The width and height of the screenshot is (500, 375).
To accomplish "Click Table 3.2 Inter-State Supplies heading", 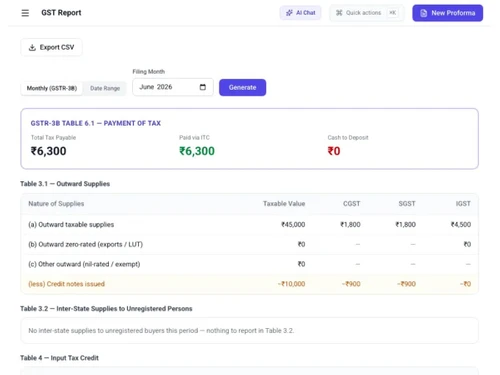I will point(106,309).
